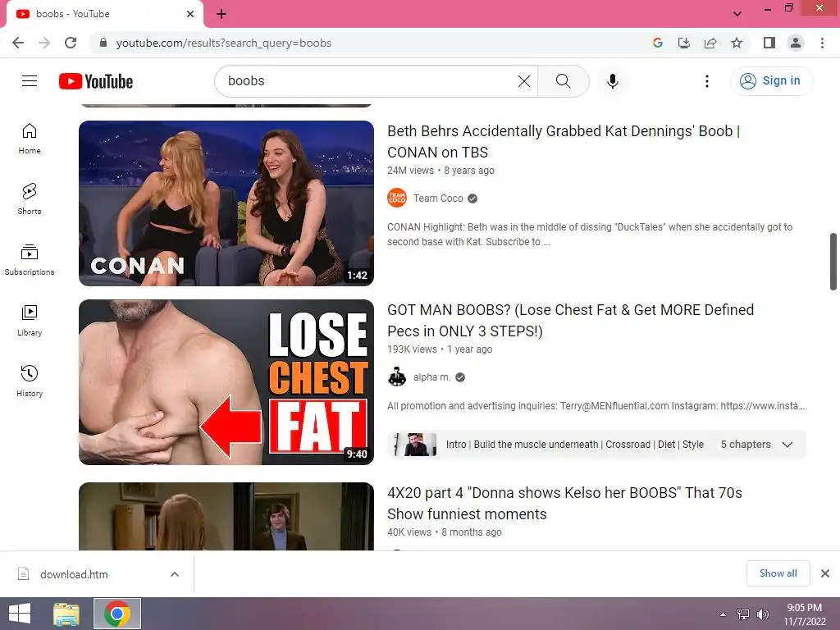The width and height of the screenshot is (840, 630).
Task: Click the page vertical scrollbar thumb
Action: click(833, 262)
